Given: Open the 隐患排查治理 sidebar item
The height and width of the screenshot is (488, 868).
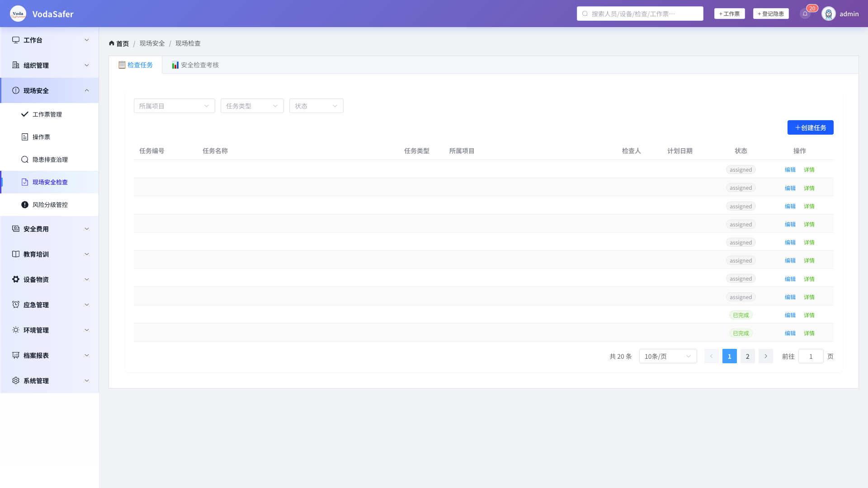Looking at the screenshot, I should click(x=50, y=160).
